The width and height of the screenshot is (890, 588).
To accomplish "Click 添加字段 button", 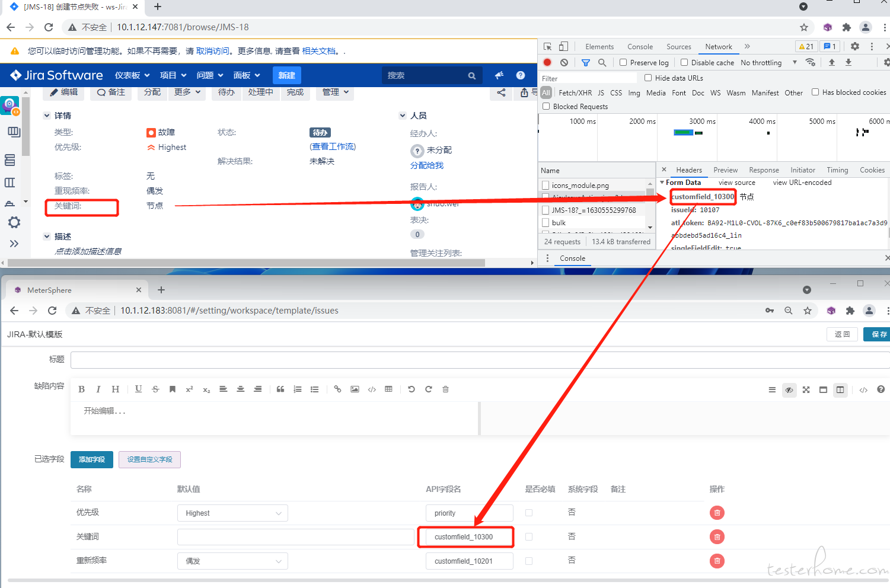I will point(92,459).
